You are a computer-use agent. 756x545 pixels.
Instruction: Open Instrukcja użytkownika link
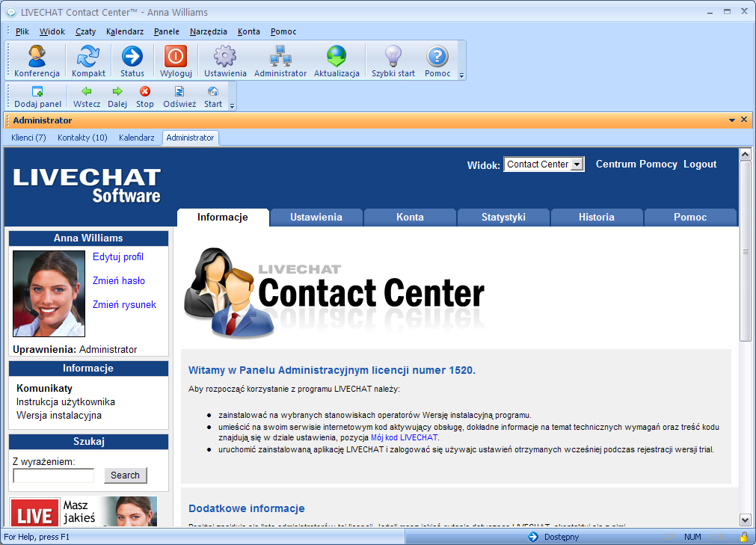point(66,402)
